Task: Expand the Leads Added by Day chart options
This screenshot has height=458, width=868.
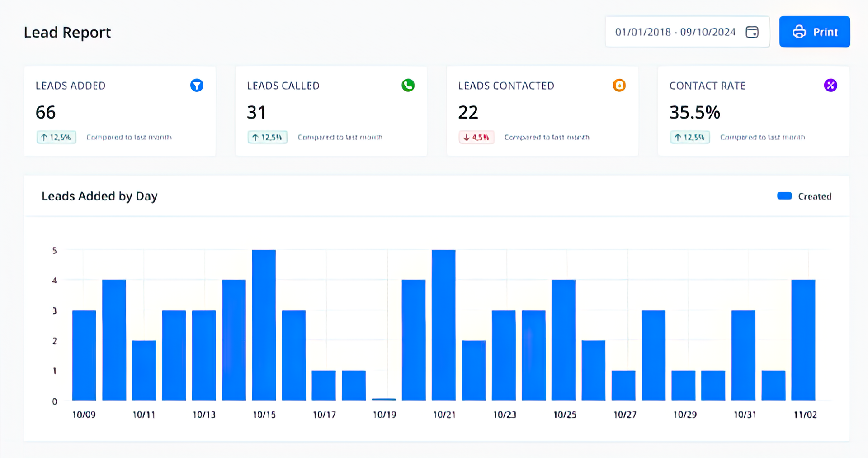Action: pos(99,196)
